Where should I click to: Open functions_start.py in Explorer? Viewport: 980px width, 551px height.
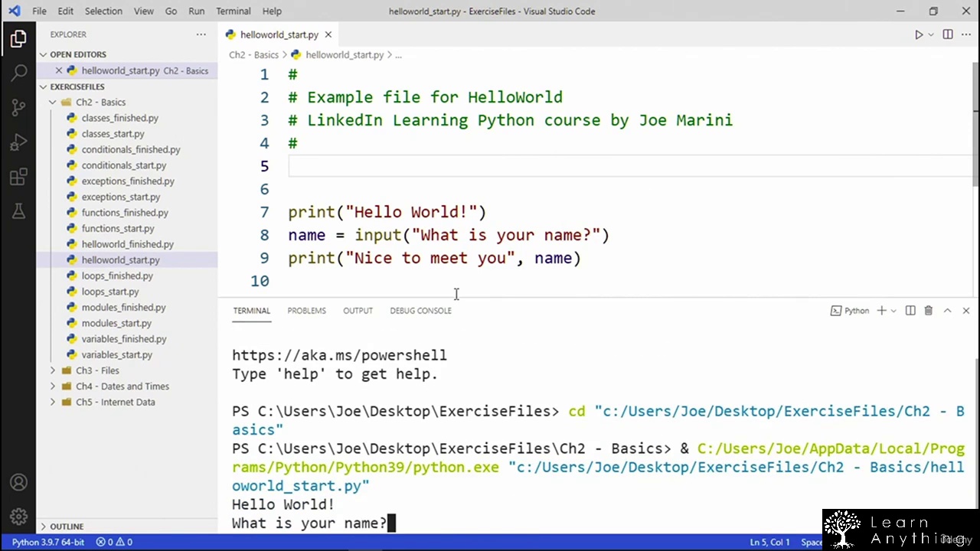(118, 228)
